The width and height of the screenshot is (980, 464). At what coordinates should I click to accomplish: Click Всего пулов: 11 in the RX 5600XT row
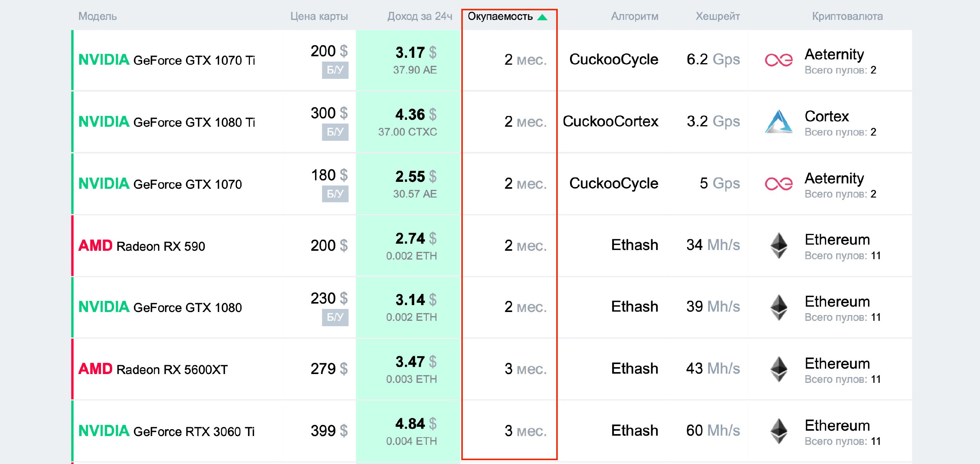[x=843, y=379]
